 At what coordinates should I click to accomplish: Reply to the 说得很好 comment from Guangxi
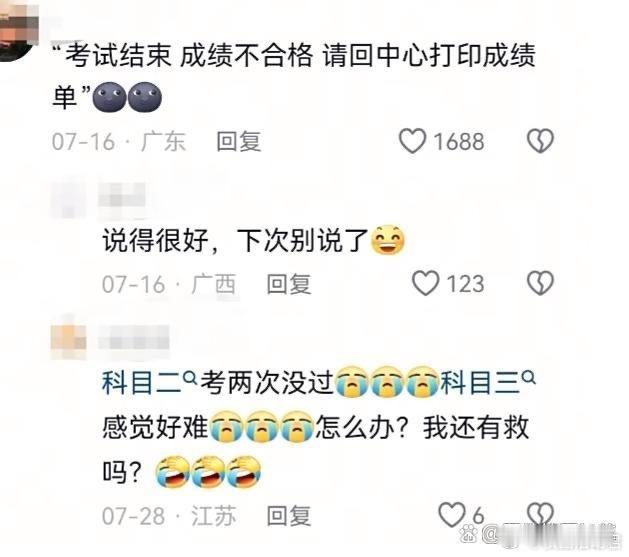click(289, 284)
